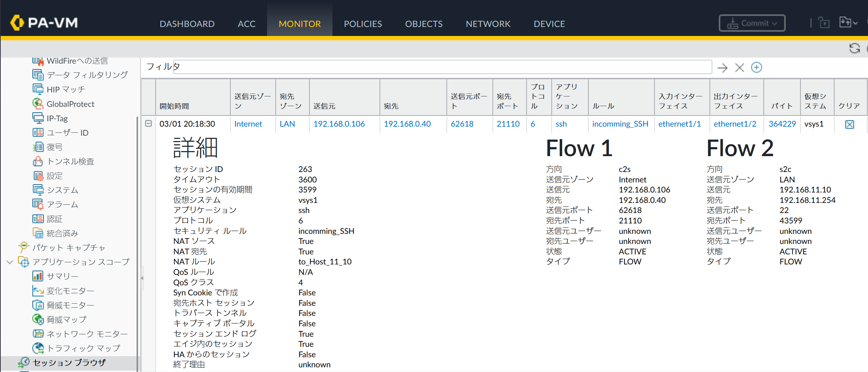This screenshot has width=868, height=372.
Task: Open the Summary (サマリー) chart icon
Action: 38,276
